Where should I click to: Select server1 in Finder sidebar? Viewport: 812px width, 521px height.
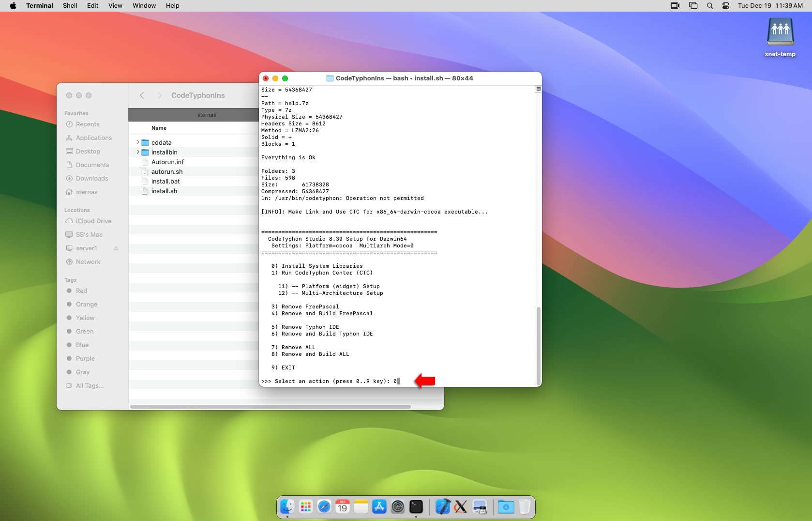pos(87,248)
